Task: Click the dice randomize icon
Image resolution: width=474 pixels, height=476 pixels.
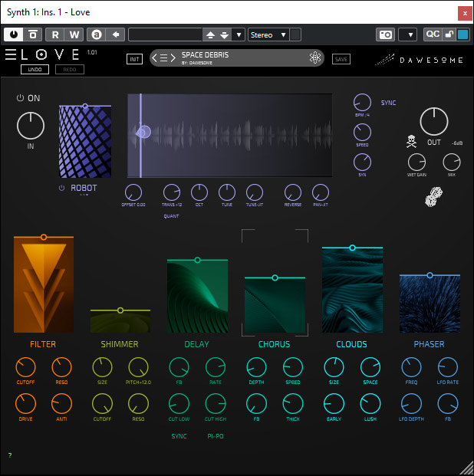Action: 434,198
